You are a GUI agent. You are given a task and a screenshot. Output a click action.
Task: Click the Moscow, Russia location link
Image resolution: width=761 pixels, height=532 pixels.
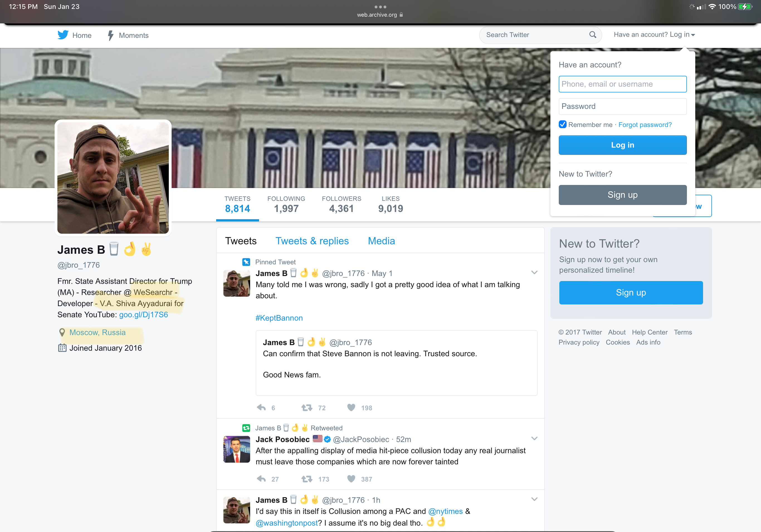click(97, 333)
